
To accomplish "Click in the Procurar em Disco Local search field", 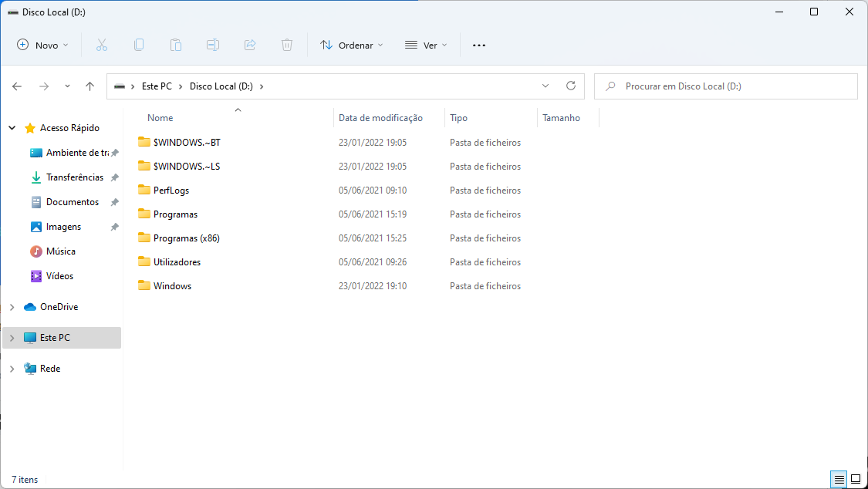I will click(x=726, y=86).
